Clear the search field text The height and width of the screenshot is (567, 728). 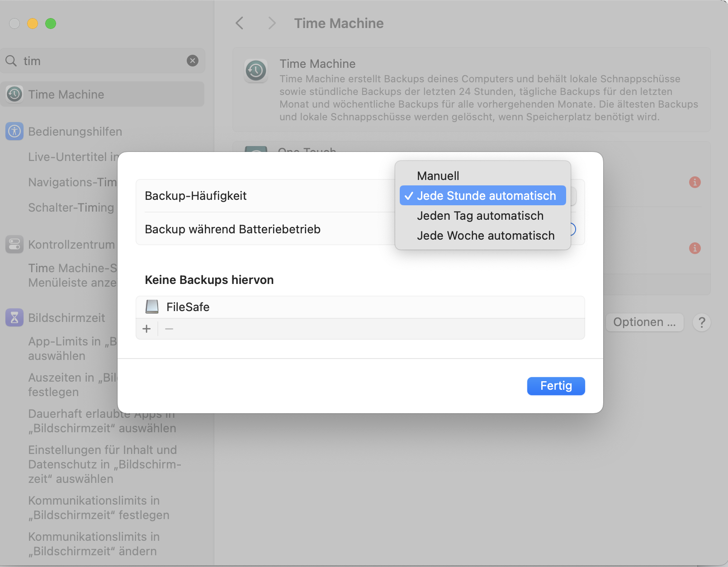tap(193, 61)
